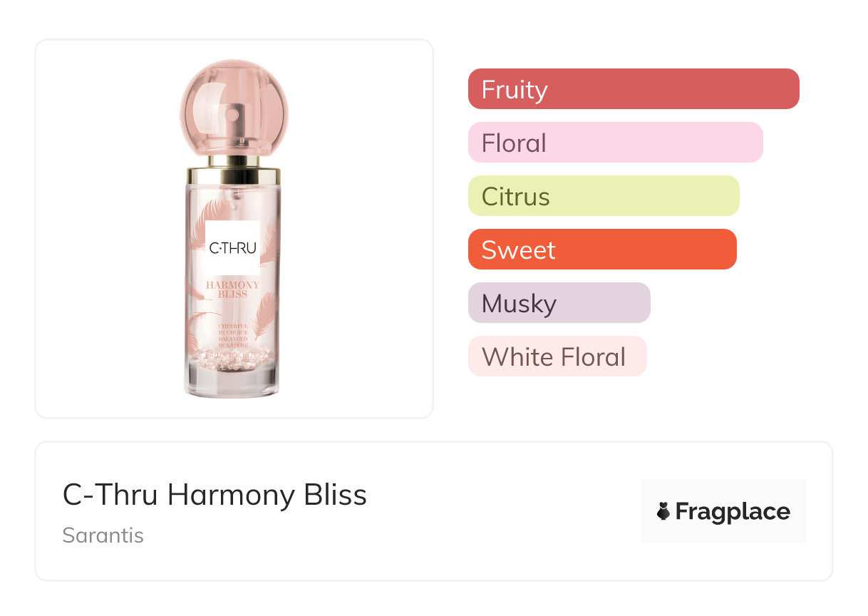Viewport: 868px width, 616px height.
Task: Click the HARMONY BLISS text on bottle
Action: [232, 289]
